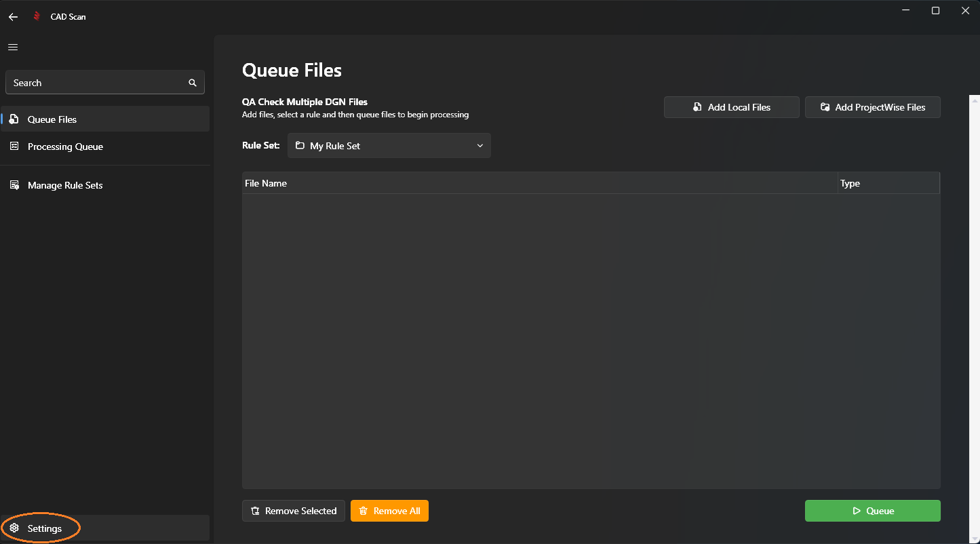Image resolution: width=980 pixels, height=544 pixels.
Task: Click the CAD Scan red logo icon
Action: tap(37, 17)
